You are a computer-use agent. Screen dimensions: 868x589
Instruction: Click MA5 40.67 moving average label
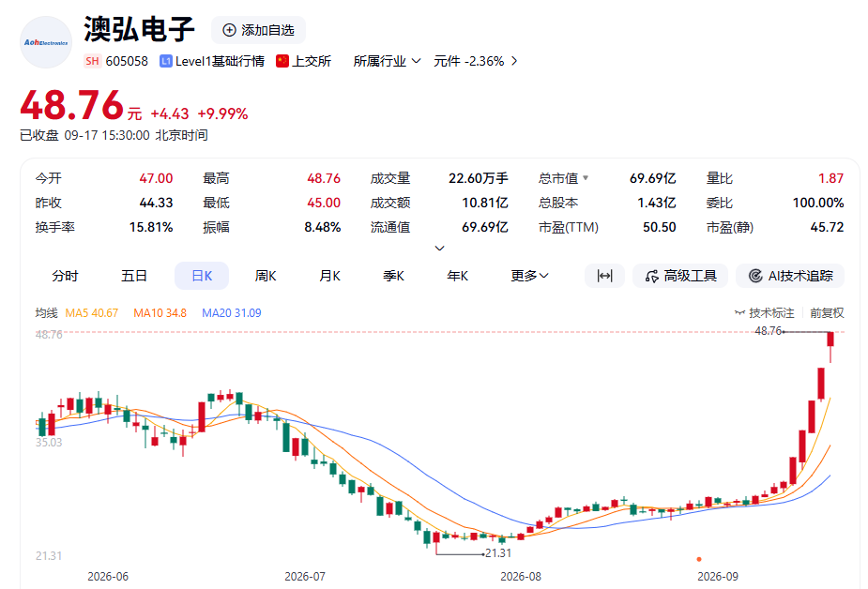pyautogui.click(x=91, y=313)
